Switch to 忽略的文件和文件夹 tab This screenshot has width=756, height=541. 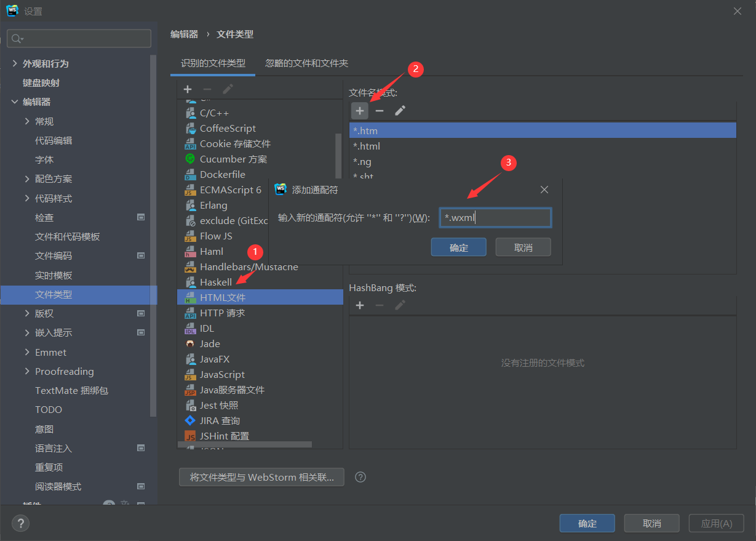click(x=306, y=63)
